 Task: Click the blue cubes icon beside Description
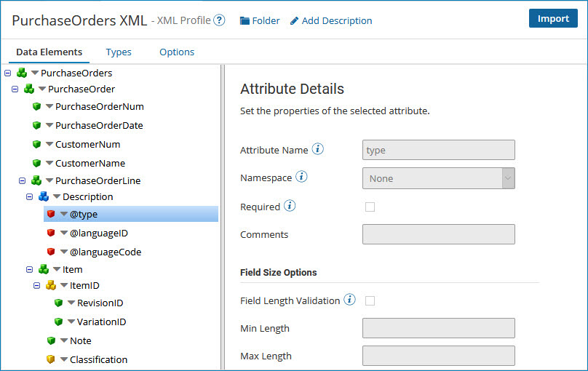coord(44,196)
